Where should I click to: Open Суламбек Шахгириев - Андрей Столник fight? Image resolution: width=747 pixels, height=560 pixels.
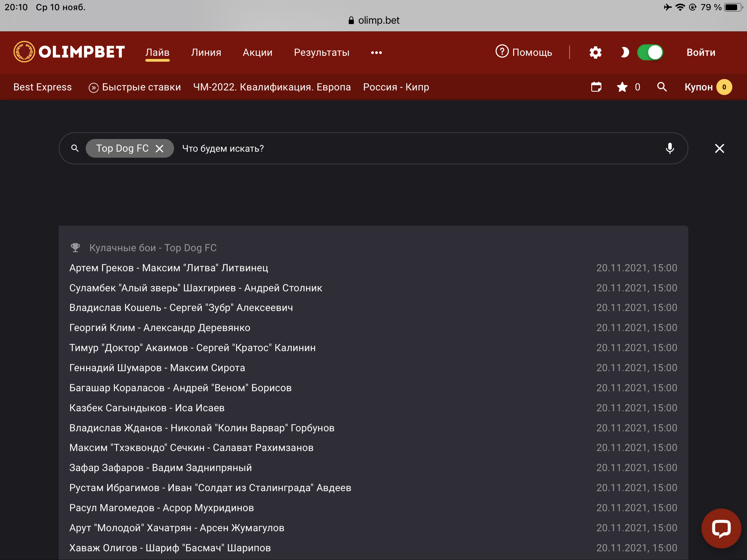tap(373, 288)
